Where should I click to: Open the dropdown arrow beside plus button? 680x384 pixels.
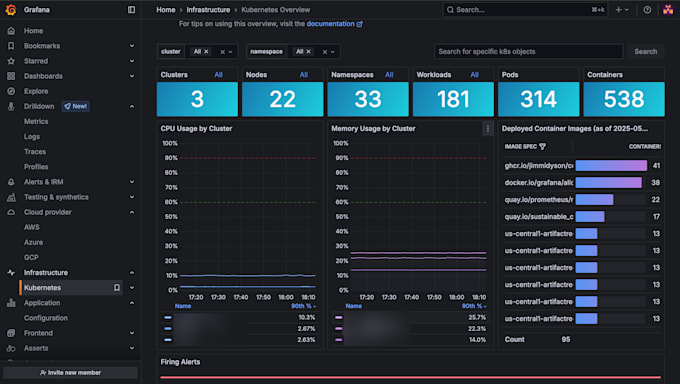tap(627, 10)
